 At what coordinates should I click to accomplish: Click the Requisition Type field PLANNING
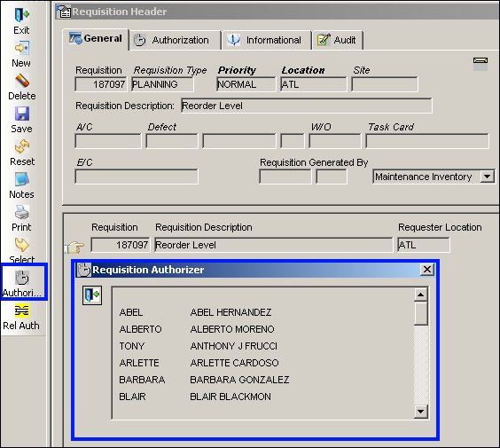point(162,84)
